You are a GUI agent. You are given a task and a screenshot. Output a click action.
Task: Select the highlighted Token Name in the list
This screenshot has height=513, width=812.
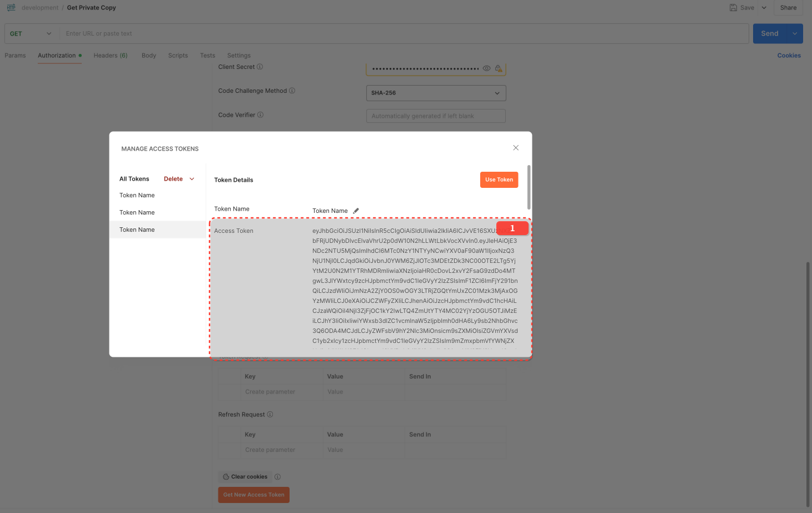(137, 229)
